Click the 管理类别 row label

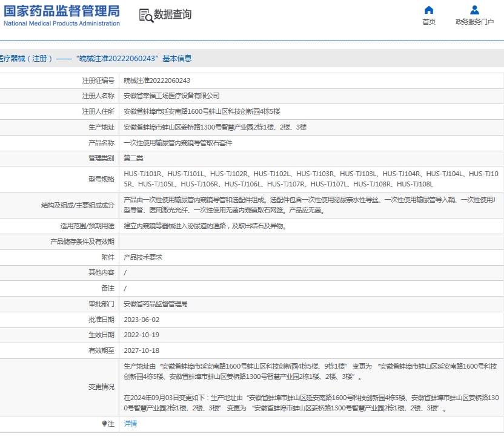pos(101,158)
